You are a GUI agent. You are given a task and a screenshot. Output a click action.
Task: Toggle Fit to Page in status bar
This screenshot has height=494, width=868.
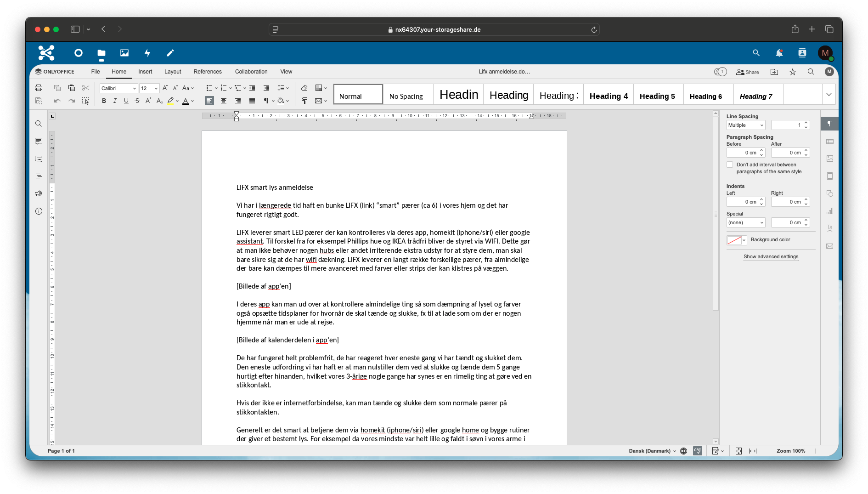coord(738,451)
